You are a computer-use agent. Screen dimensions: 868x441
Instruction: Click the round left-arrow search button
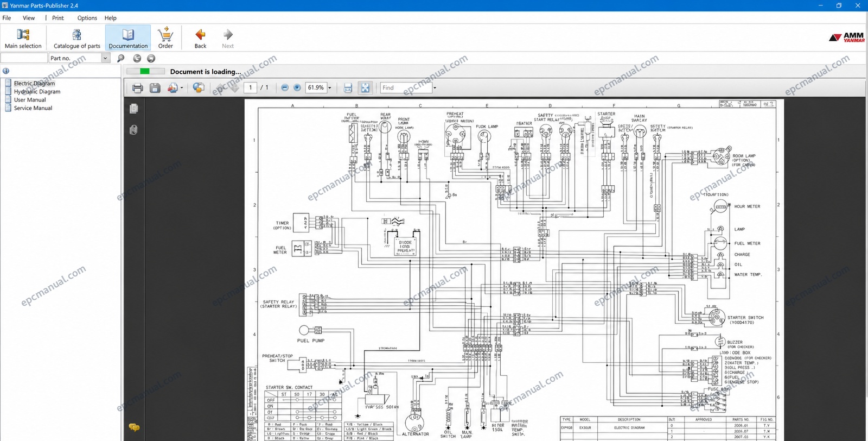(x=137, y=58)
